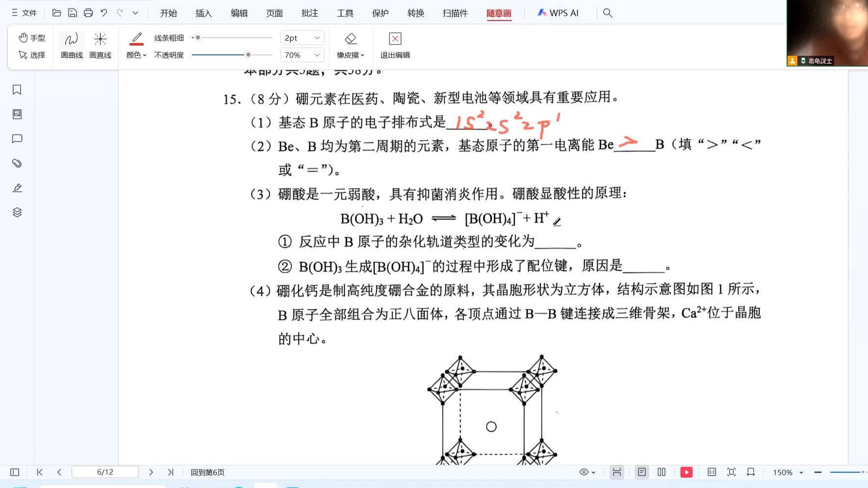Screen dimensions: 868x488
Task: Switch to the 扫描件 tab
Action: 455,13
